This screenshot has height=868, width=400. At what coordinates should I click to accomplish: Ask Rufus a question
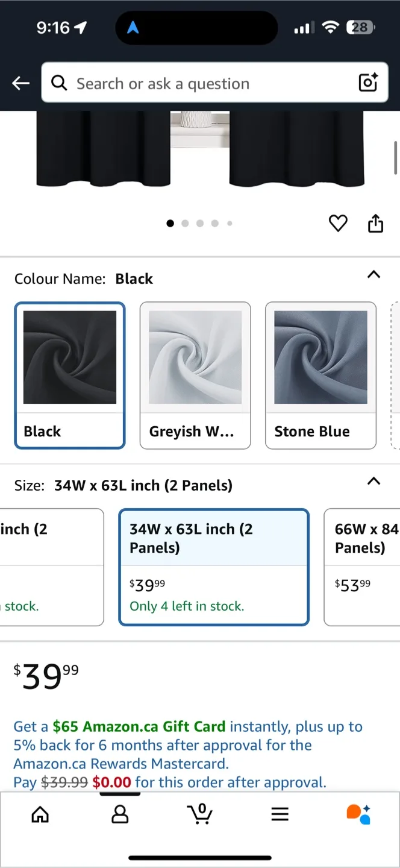(x=360, y=814)
